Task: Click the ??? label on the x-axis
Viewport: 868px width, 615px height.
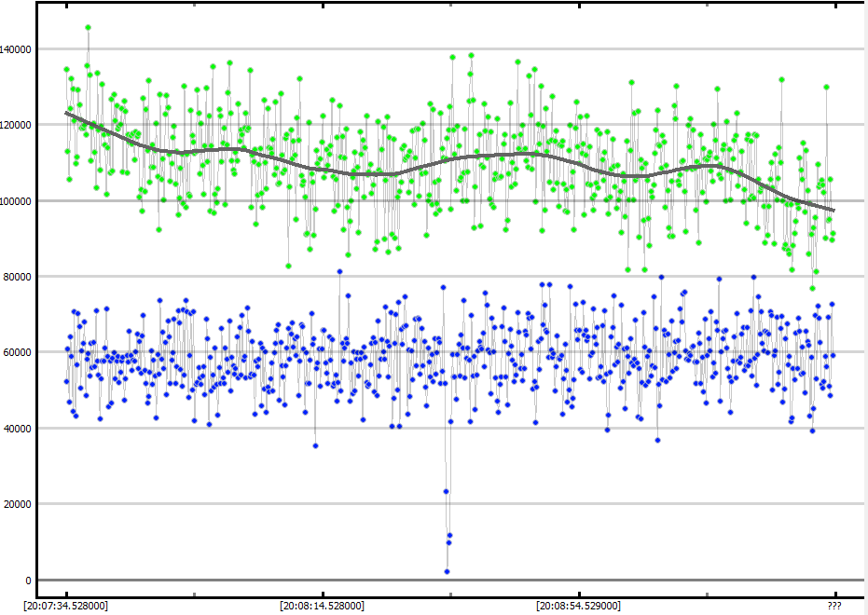Action: pyautogui.click(x=835, y=606)
